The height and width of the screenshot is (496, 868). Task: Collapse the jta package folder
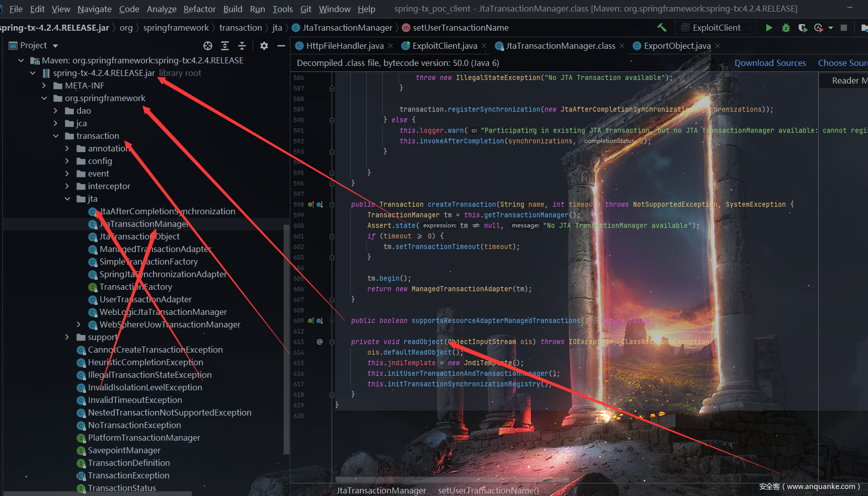67,199
